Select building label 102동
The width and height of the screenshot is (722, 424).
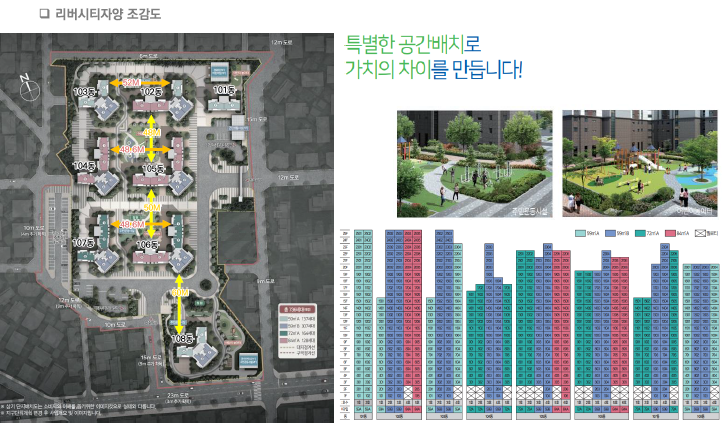click(x=152, y=92)
